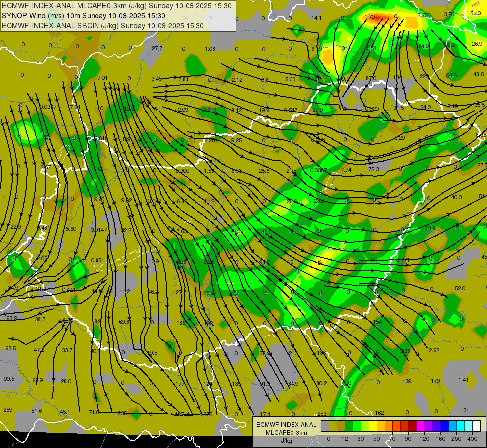
Task: Click the map value 14.1
Action: tap(316, 18)
